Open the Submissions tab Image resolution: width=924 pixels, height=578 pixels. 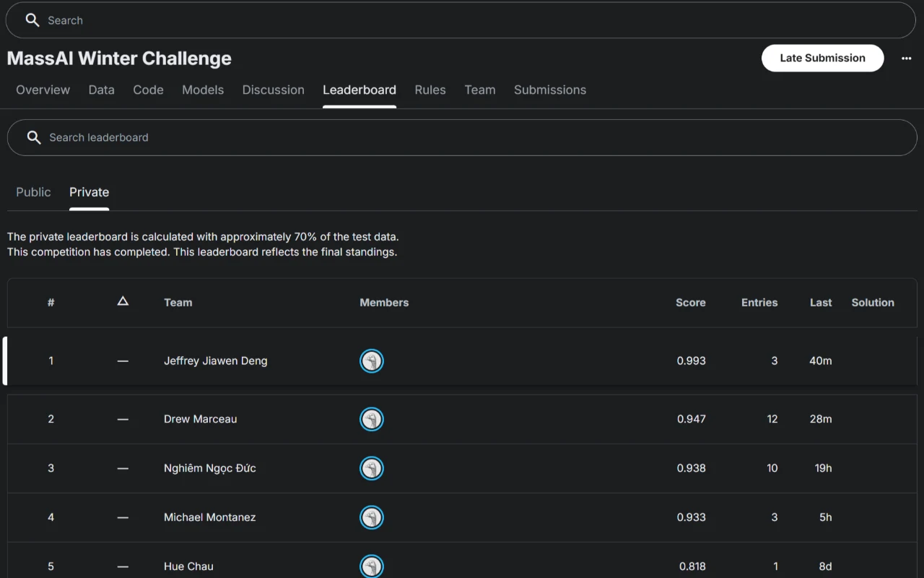click(550, 90)
